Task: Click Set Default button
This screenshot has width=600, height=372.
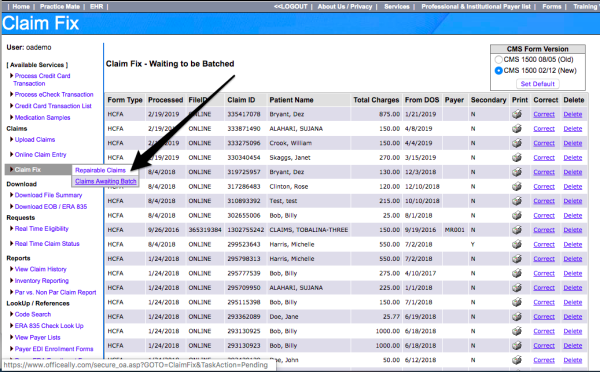Action: (x=537, y=84)
